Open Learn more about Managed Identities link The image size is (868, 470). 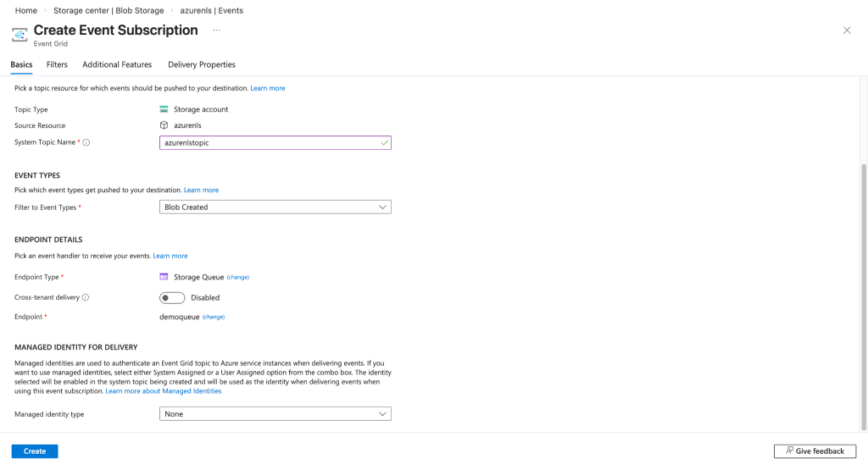[x=164, y=391]
